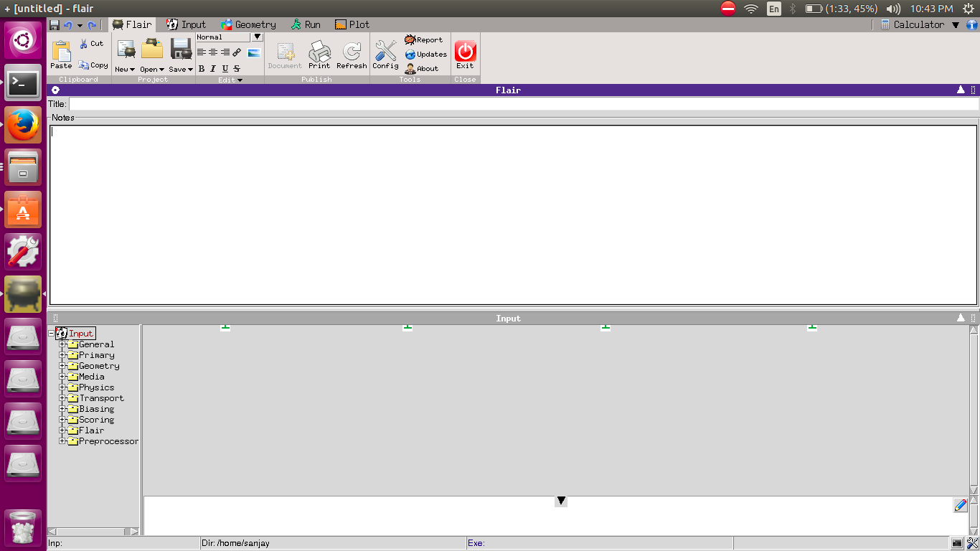The height and width of the screenshot is (551, 980).
Task: Open the Save dropdown arrow
Action: point(190,70)
